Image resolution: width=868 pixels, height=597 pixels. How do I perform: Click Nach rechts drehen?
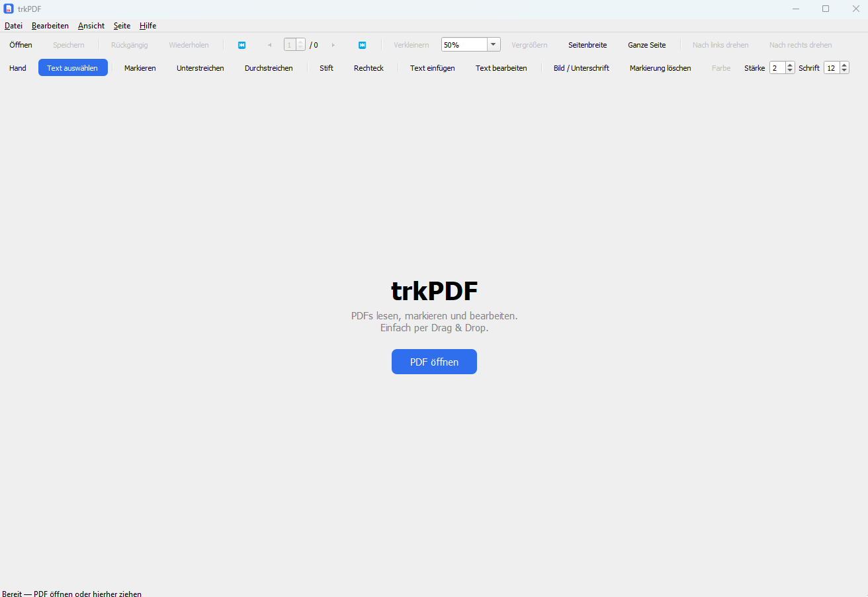point(801,45)
